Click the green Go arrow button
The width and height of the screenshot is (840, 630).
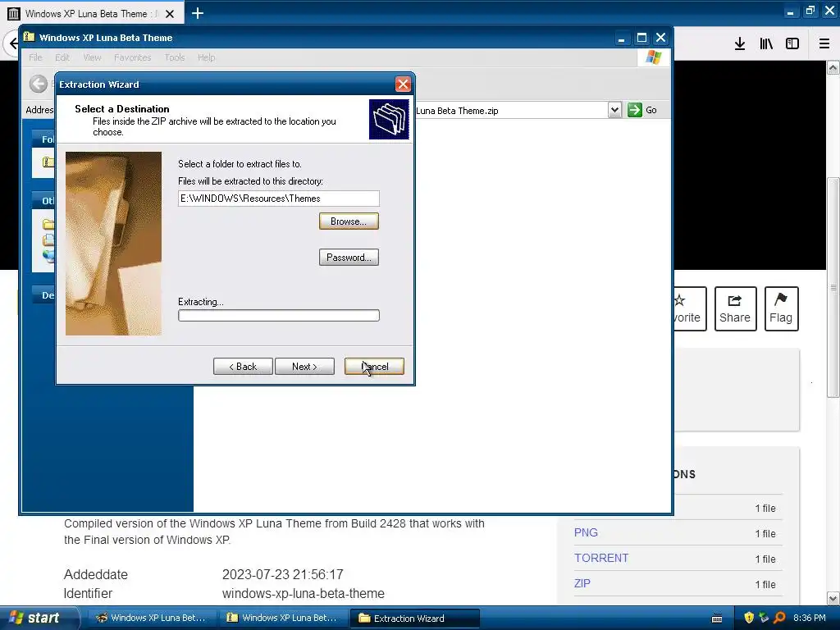(635, 110)
